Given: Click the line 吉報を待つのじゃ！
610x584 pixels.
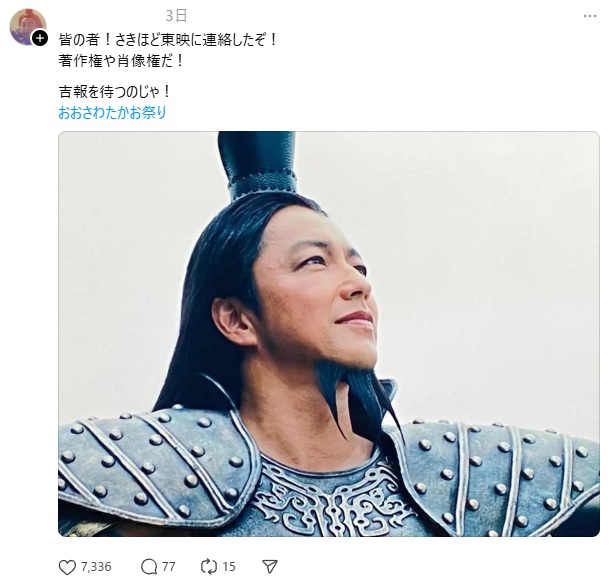Looking at the screenshot, I should [114, 92].
